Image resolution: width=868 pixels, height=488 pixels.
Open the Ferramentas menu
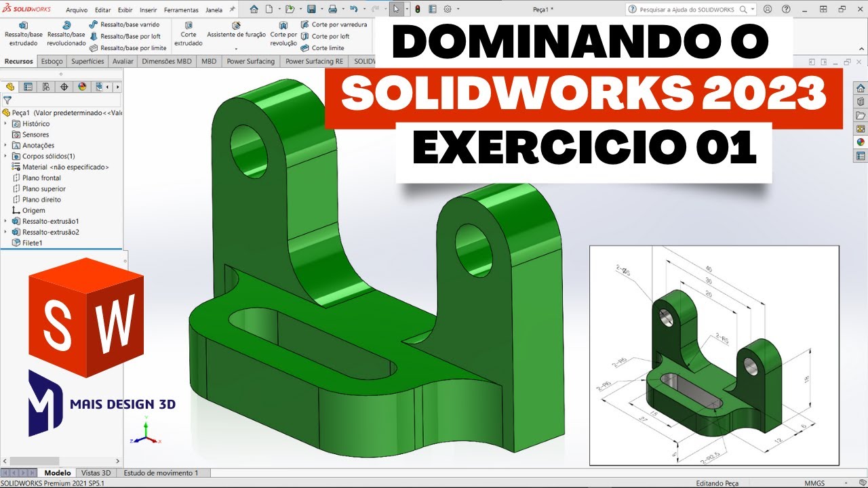click(x=181, y=10)
